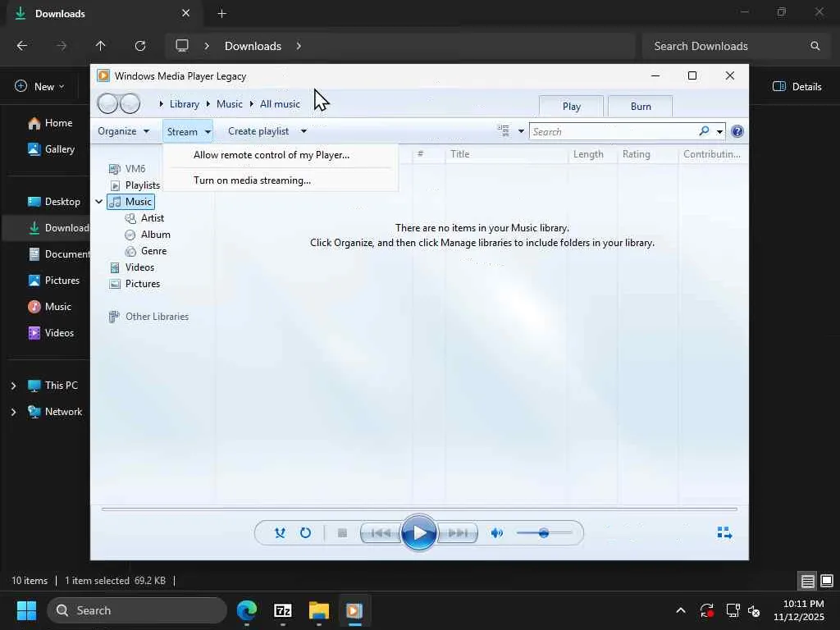Go up one folder in File Explorer

[100, 46]
